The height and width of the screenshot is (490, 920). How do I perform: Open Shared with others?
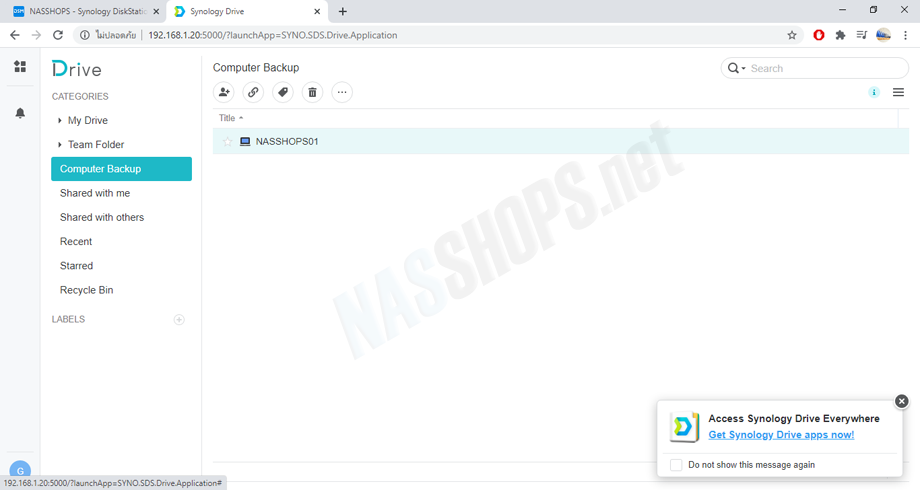pyautogui.click(x=102, y=217)
